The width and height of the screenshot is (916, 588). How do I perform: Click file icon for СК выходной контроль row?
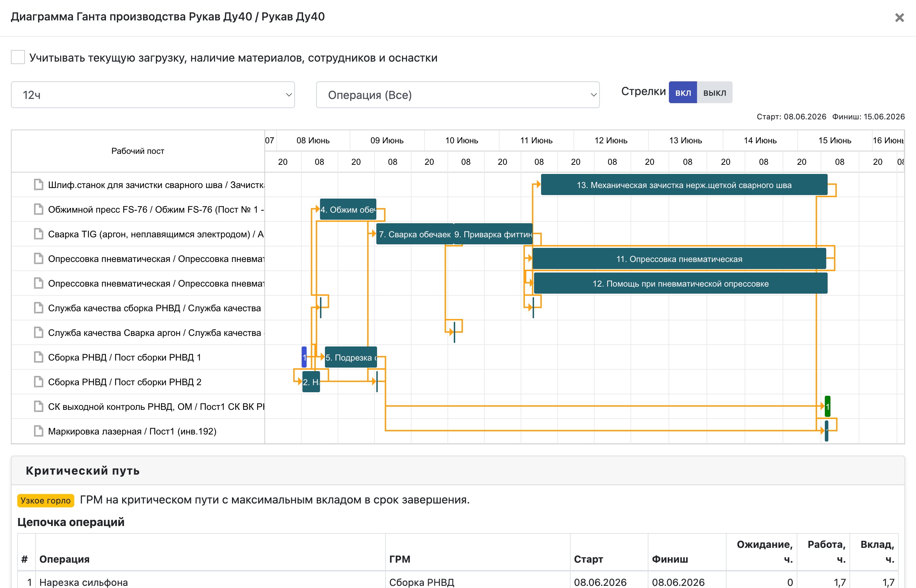(x=39, y=406)
